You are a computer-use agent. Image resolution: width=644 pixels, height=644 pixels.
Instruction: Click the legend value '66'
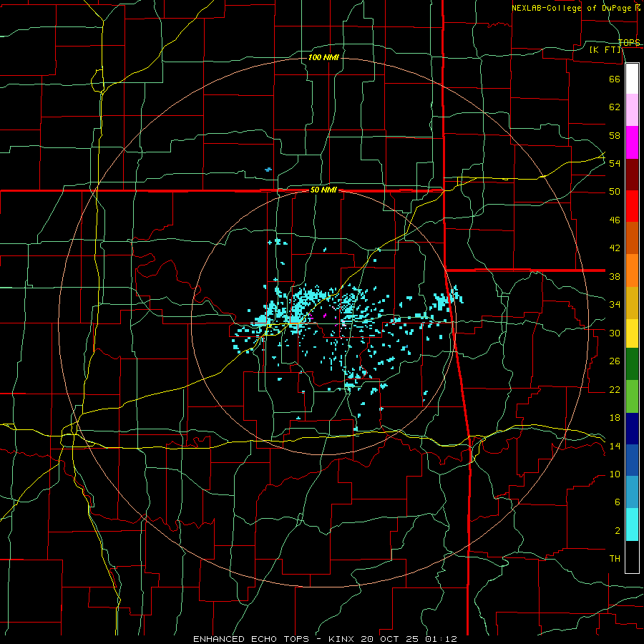[x=615, y=79]
